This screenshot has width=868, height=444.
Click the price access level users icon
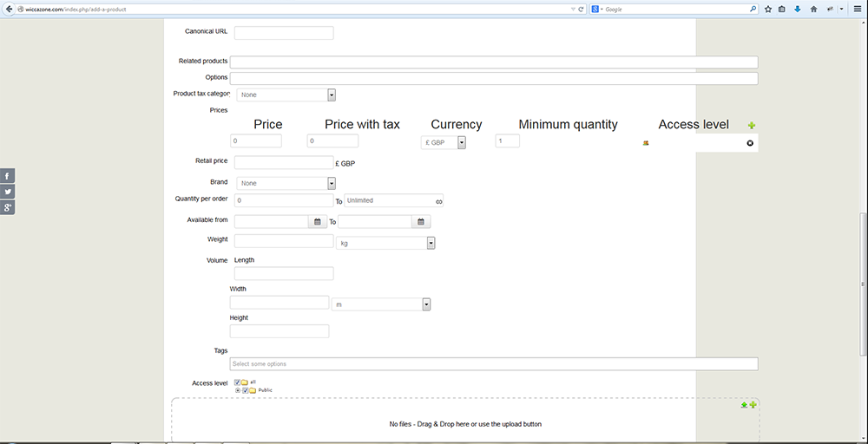tap(645, 143)
